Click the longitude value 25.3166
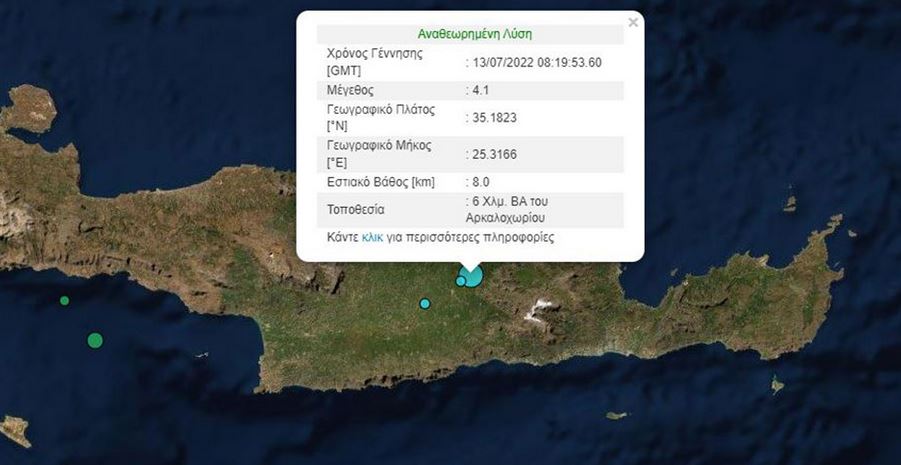The width and height of the screenshot is (901, 465). tap(494, 155)
